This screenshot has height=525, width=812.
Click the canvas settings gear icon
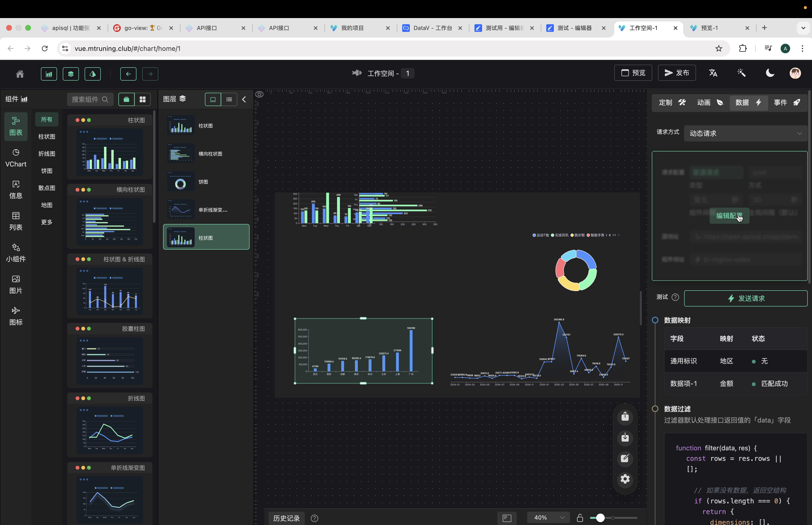(625, 479)
